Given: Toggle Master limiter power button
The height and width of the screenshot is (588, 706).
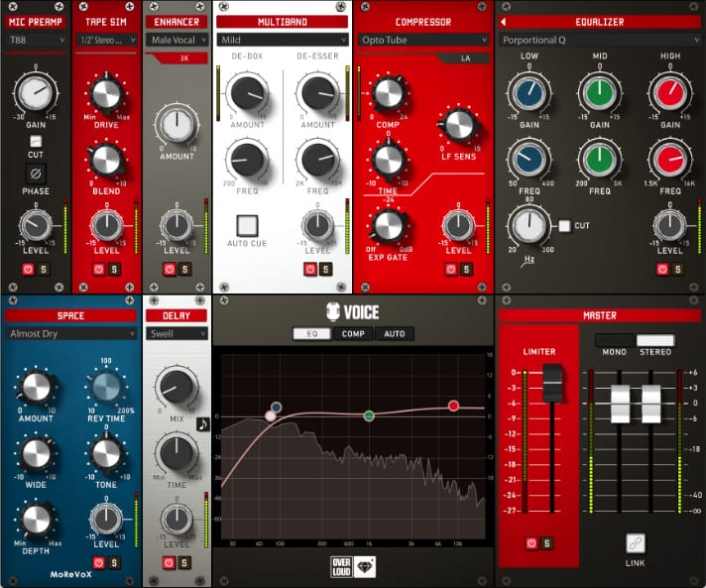Looking at the screenshot, I should tap(531, 543).
